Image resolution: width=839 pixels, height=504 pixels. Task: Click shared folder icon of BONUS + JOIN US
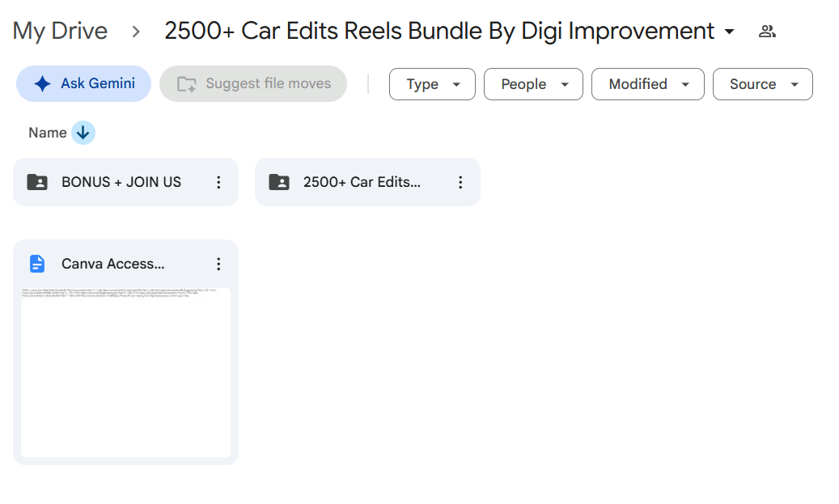[37, 183]
